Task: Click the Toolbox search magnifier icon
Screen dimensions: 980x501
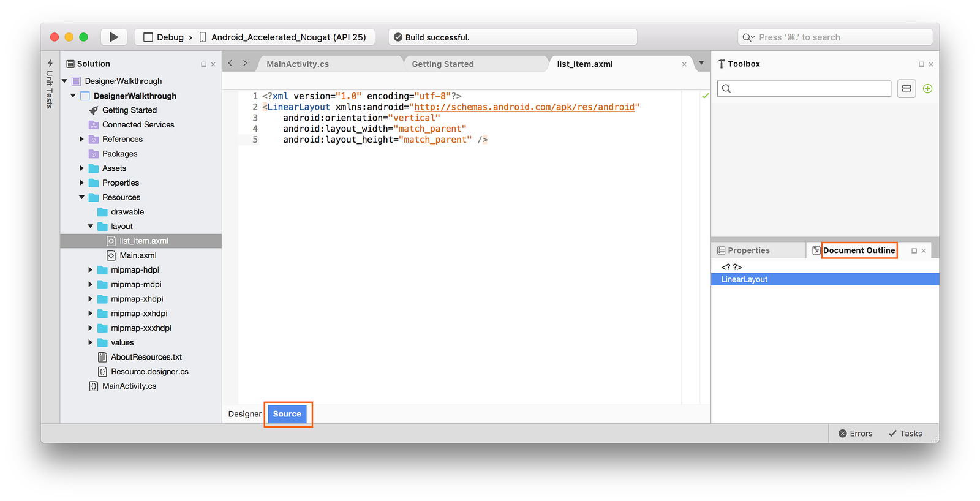Action: coord(726,89)
